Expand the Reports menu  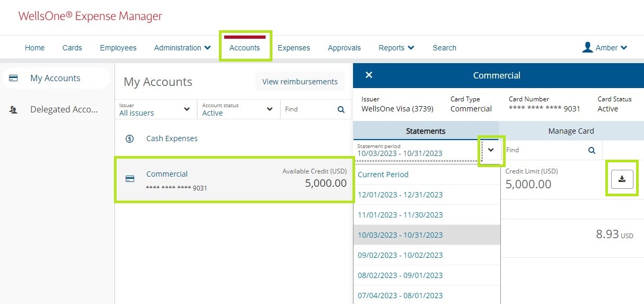pyautogui.click(x=396, y=48)
